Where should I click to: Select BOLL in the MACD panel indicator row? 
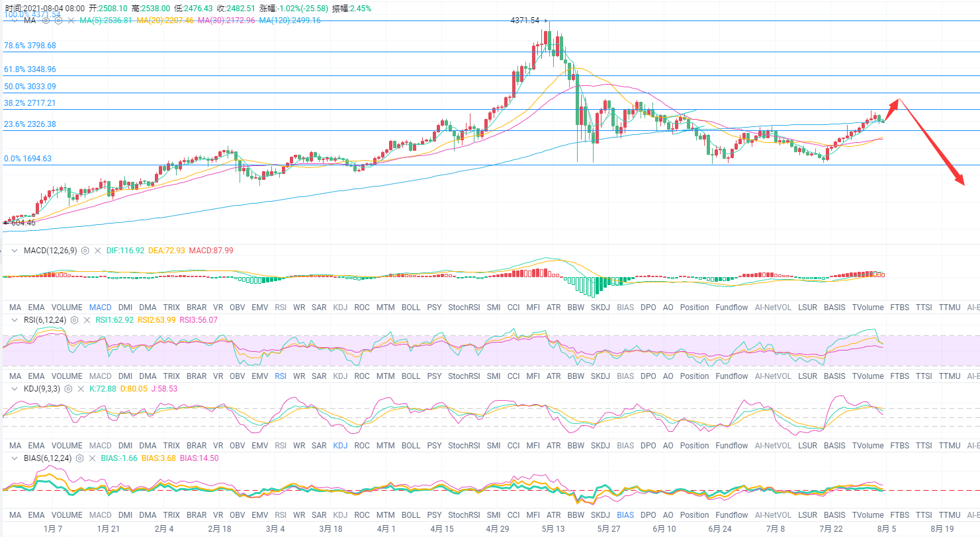tap(410, 308)
